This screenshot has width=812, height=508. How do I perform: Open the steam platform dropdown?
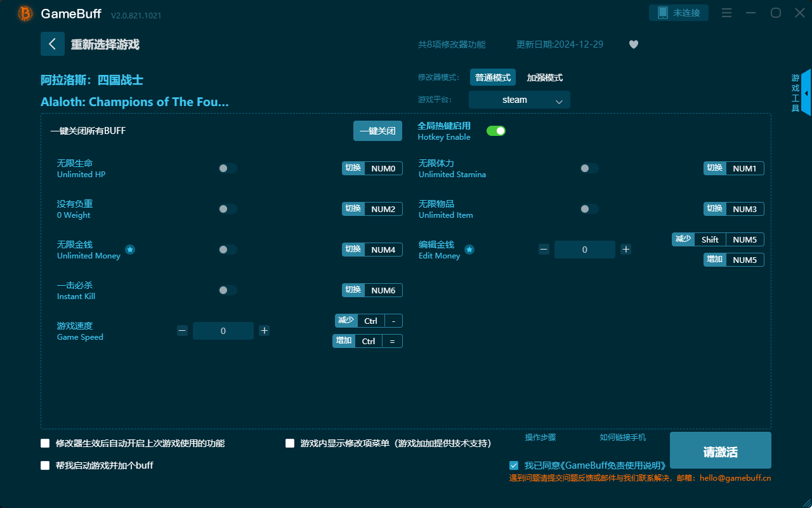[x=519, y=100]
